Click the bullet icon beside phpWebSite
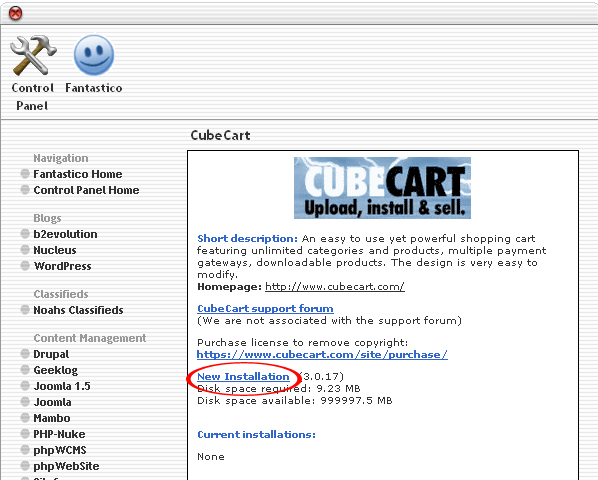The width and height of the screenshot is (598, 480). coord(25,466)
